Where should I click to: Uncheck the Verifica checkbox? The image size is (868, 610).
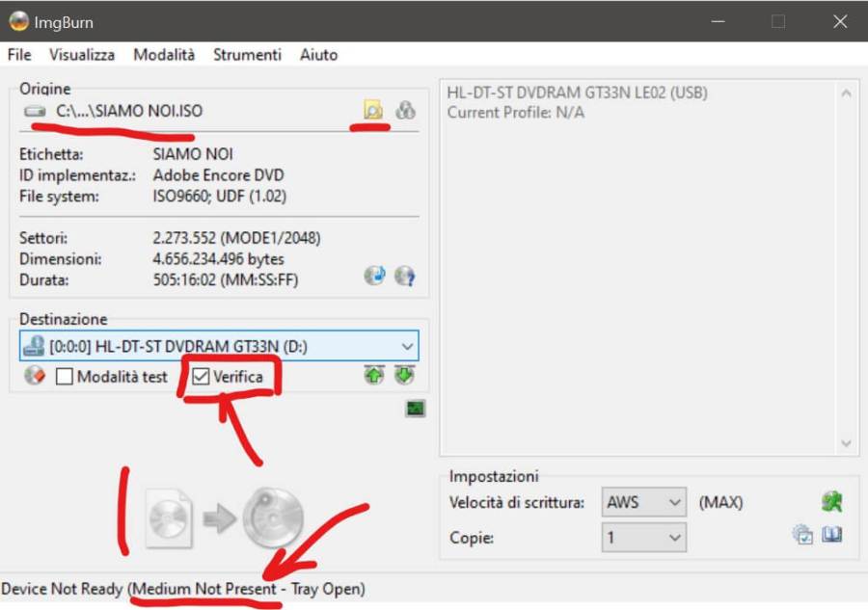click(x=201, y=377)
